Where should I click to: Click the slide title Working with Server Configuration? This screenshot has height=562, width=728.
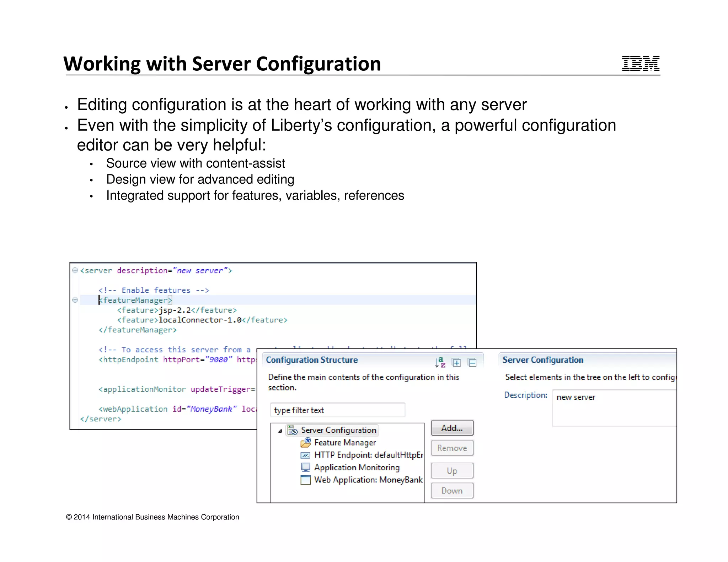222,64
